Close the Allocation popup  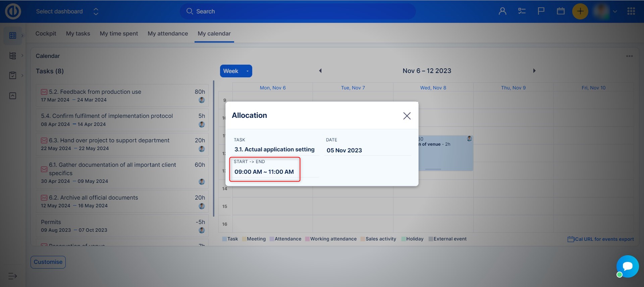pyautogui.click(x=407, y=116)
